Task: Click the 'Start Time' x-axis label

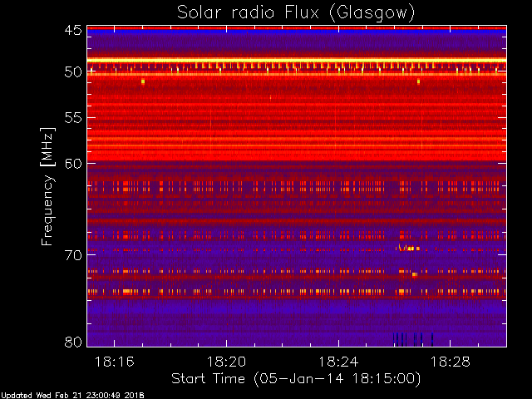Action: click(295, 378)
